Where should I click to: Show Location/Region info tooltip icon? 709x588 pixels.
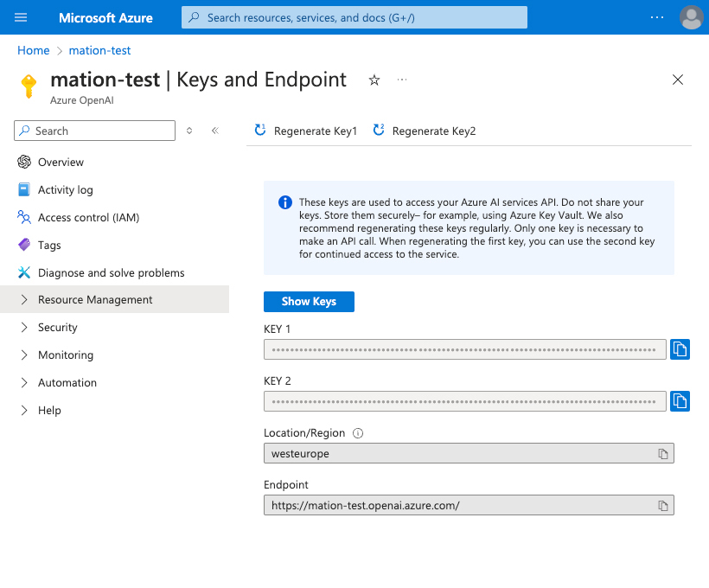358,433
